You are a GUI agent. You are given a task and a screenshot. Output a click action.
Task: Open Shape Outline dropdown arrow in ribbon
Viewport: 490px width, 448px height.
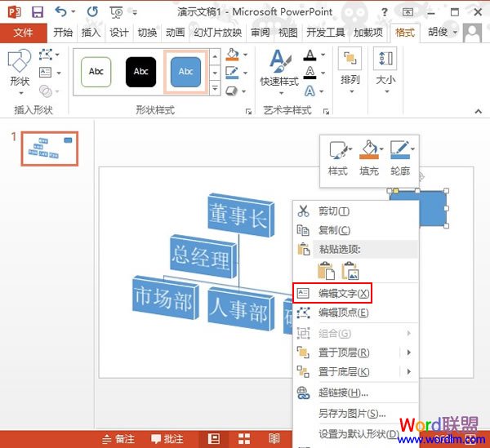(245, 73)
